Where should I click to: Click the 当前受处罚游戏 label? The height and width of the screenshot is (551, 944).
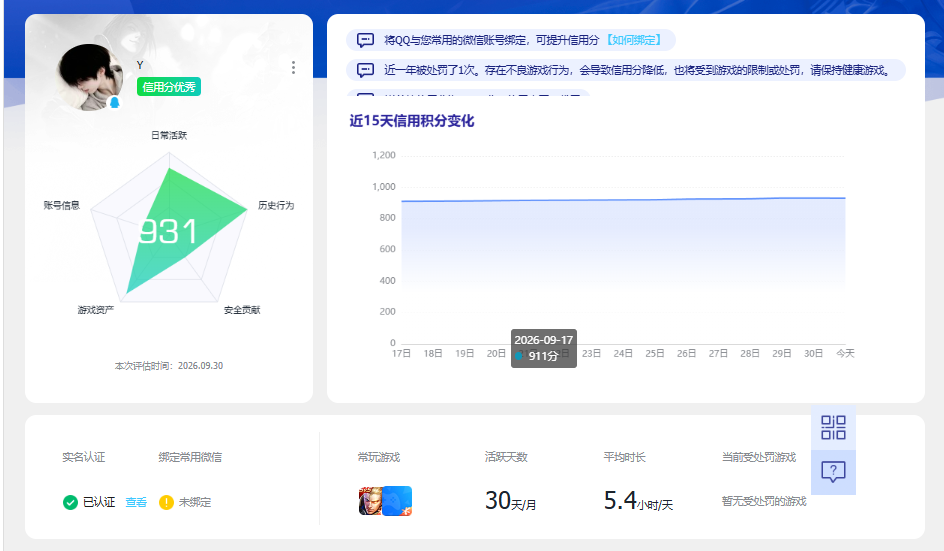coord(759,457)
